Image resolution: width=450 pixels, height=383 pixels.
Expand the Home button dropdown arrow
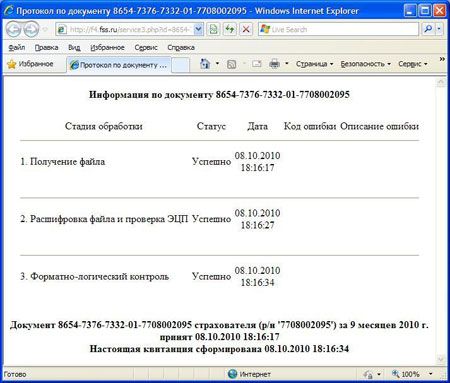[217, 63]
